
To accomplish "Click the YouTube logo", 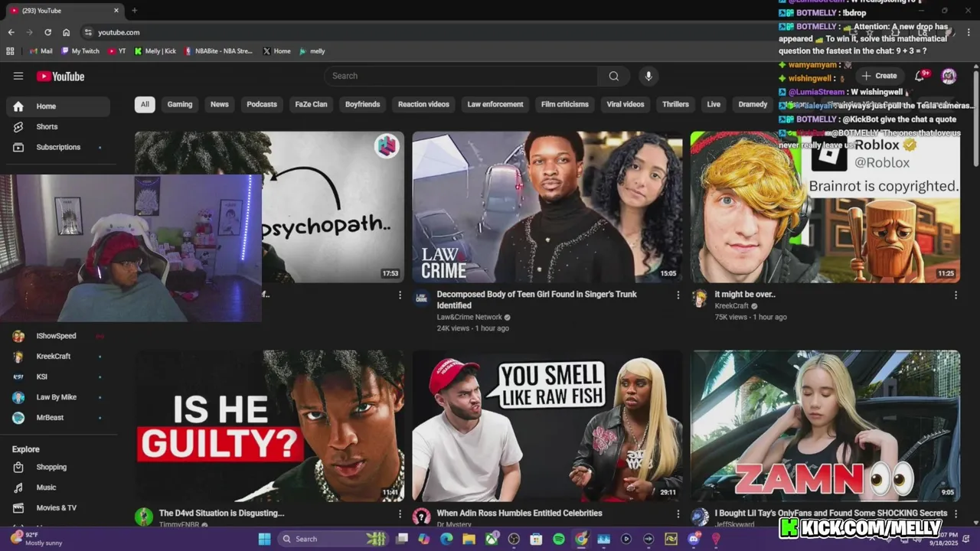I will tap(60, 76).
